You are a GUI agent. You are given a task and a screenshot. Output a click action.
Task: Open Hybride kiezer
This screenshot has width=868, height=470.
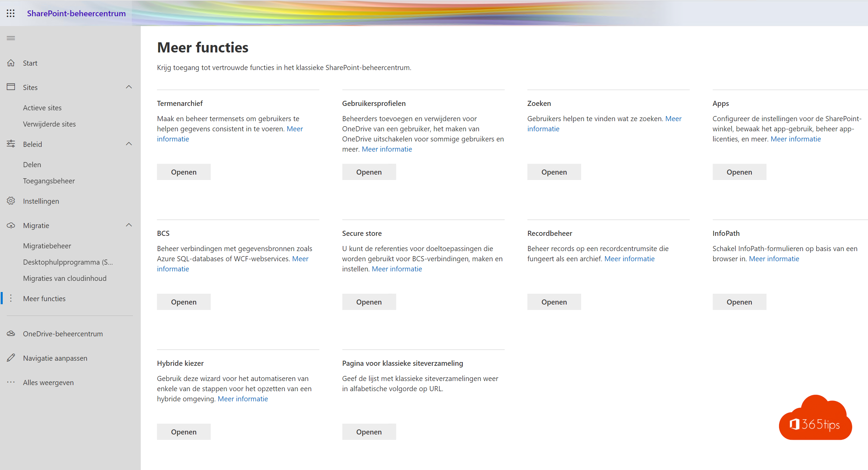pyautogui.click(x=184, y=432)
